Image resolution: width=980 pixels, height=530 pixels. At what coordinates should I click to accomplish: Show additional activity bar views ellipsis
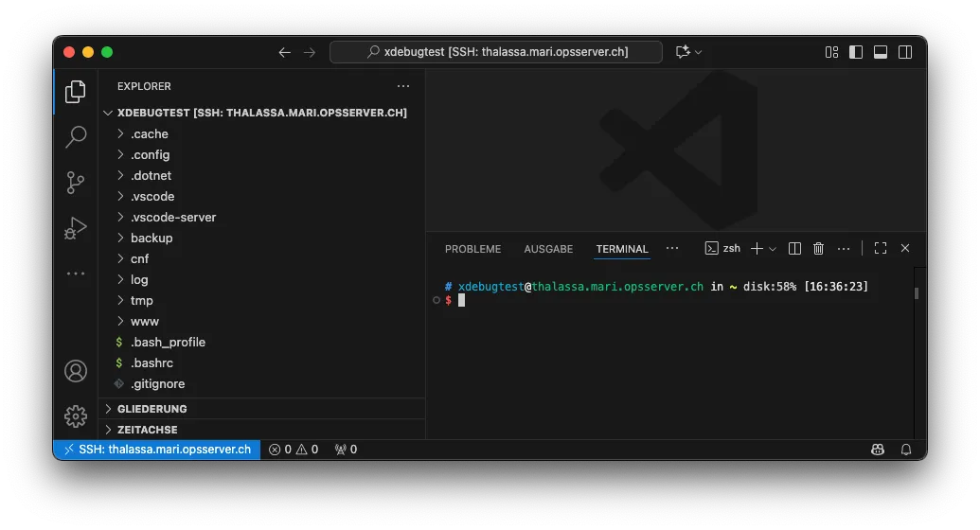(76, 274)
